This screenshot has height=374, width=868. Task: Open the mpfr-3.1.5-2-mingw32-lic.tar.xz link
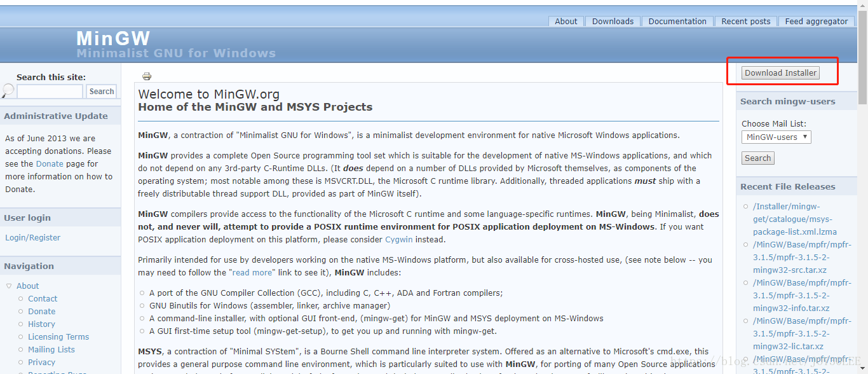802,333
